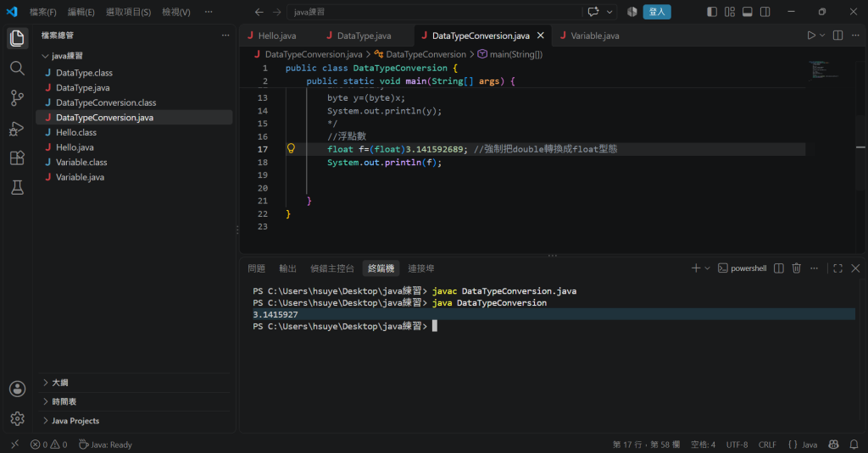Open editor more actions ellipsis
This screenshot has height=453, width=868.
[855, 36]
